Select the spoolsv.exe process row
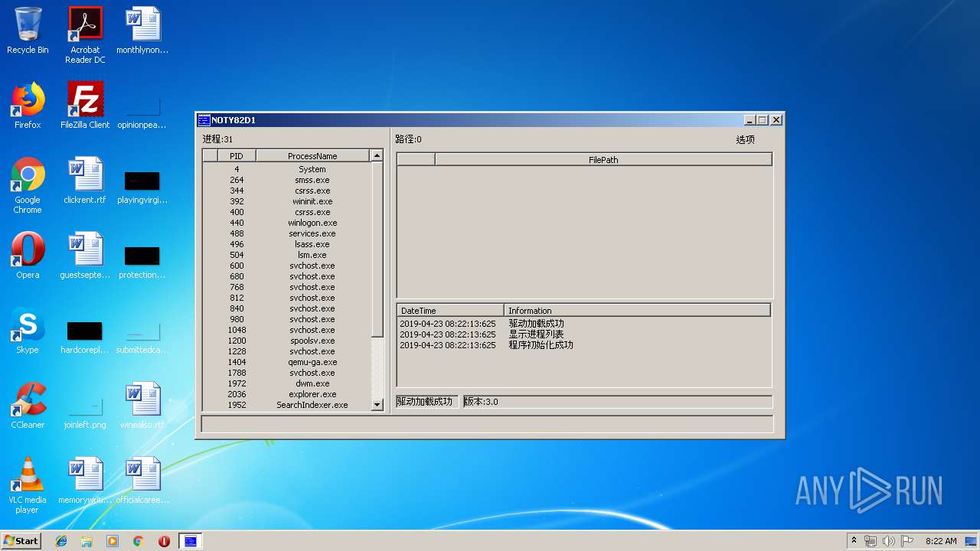Screen dimensions: 980x551 [286, 341]
